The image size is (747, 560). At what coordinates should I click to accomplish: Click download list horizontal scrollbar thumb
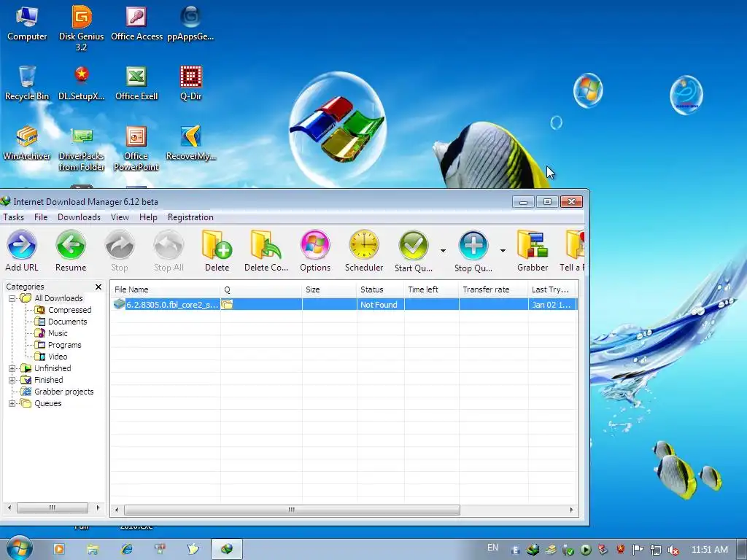click(x=292, y=510)
